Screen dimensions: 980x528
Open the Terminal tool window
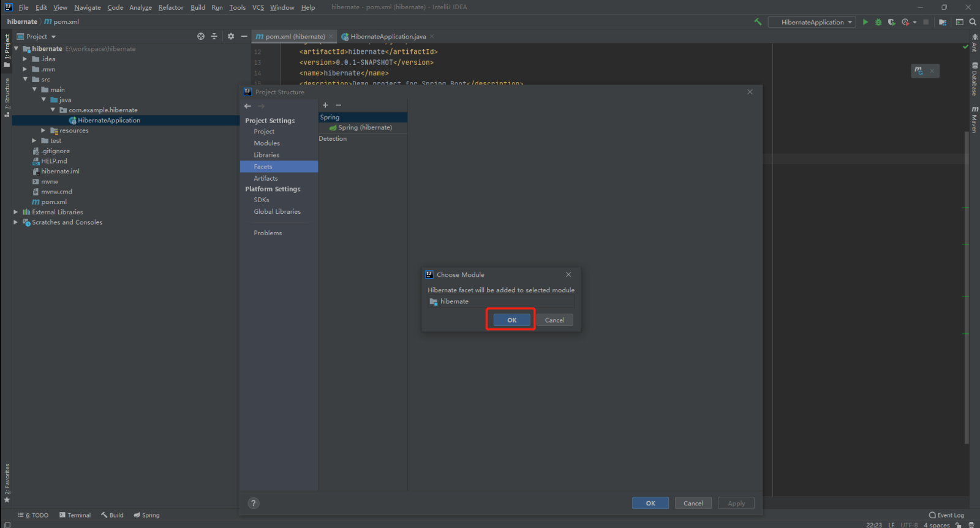point(75,515)
